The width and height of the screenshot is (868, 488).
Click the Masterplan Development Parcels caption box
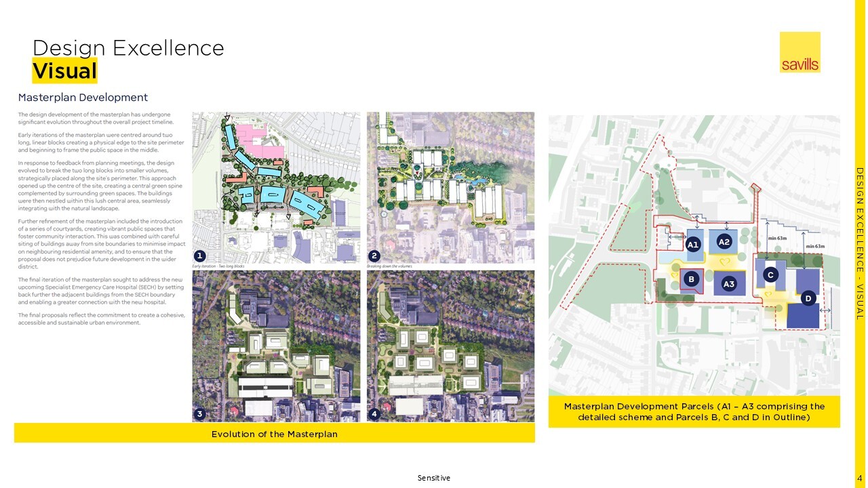pos(694,411)
